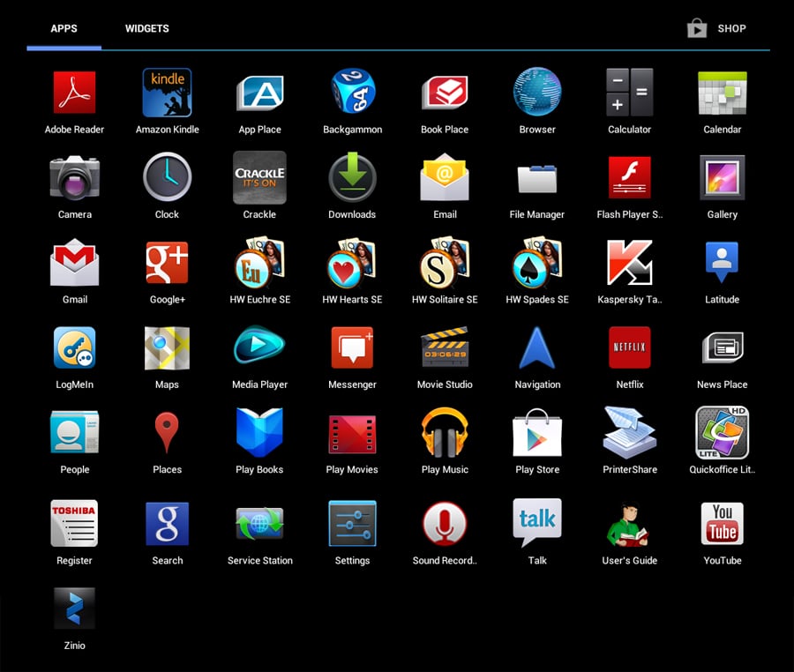Screen dimensions: 794x672
Task: Switch to the Widgets tab
Action: point(146,28)
